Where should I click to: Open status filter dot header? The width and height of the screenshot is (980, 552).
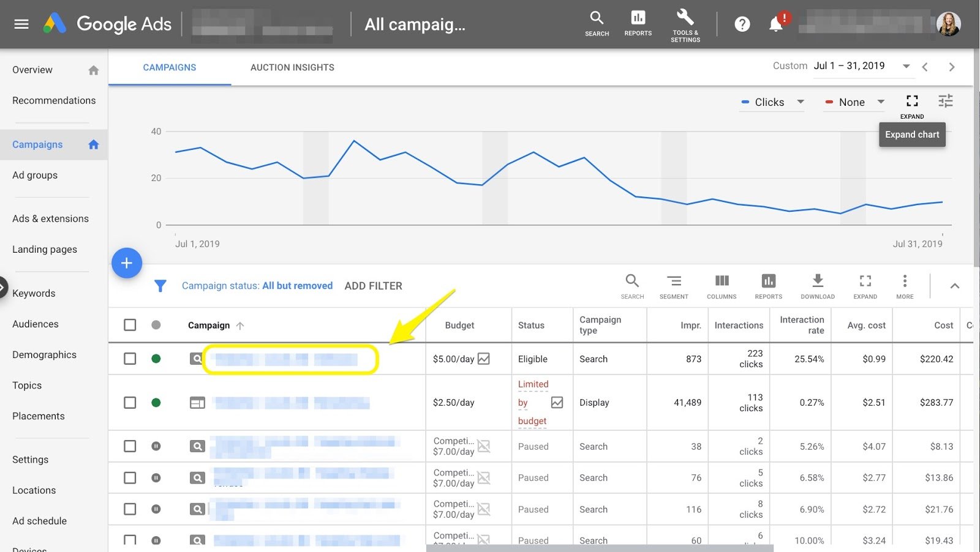[156, 325]
